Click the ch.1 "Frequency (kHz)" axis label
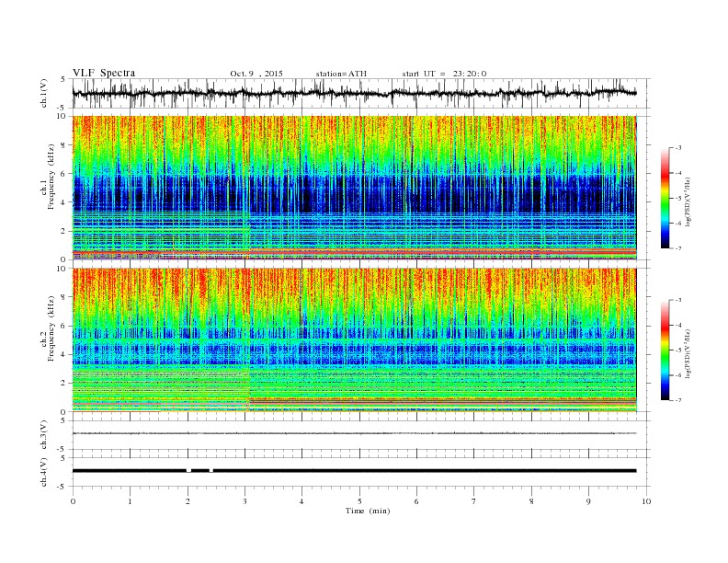Image resolution: width=728 pixels, height=563 pixels. [x=51, y=177]
